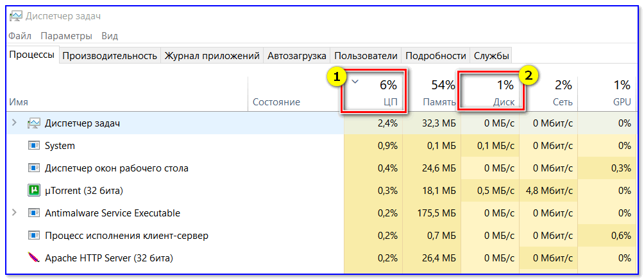This screenshot has width=644, height=280.
Task: Open the Вид menu
Action: (110, 36)
